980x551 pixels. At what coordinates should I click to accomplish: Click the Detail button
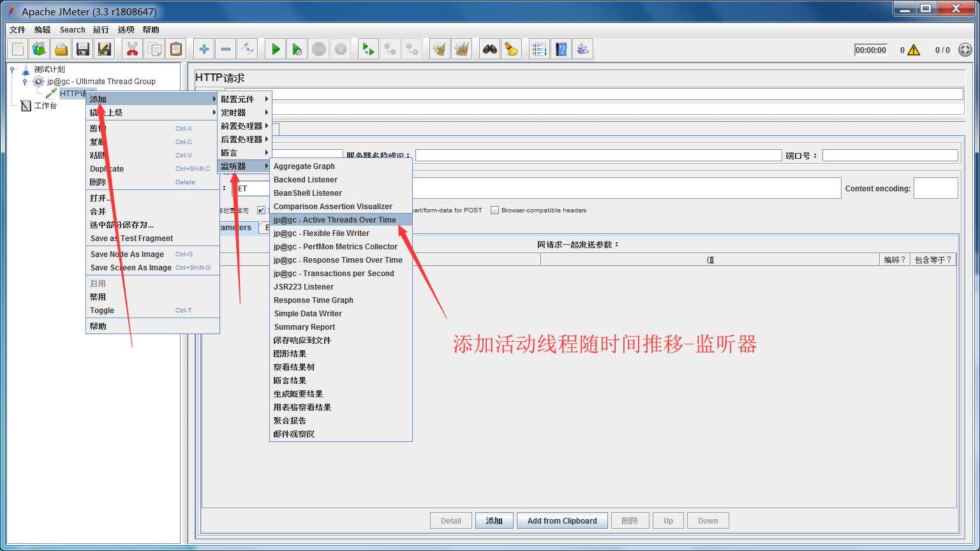pyautogui.click(x=451, y=520)
